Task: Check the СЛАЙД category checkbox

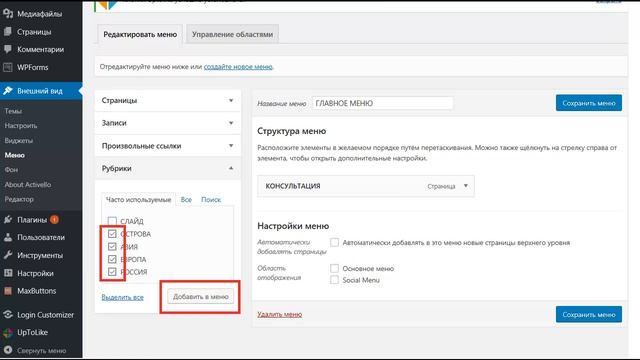Action: point(112,221)
